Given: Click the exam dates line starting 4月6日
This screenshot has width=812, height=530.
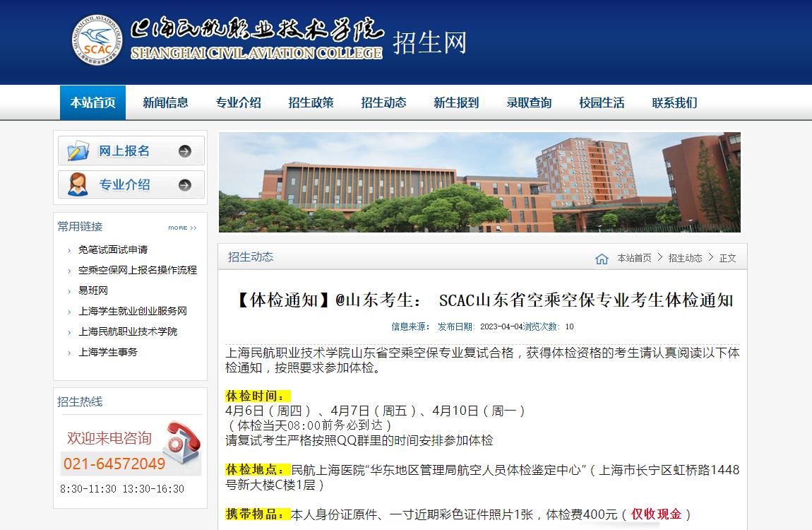Looking at the screenshot, I should coord(376,411).
